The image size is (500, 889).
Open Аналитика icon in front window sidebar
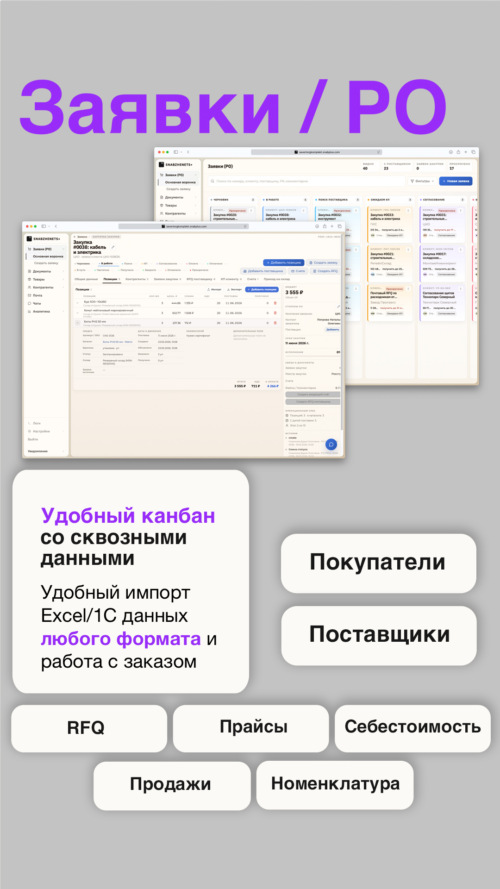pos(29,311)
